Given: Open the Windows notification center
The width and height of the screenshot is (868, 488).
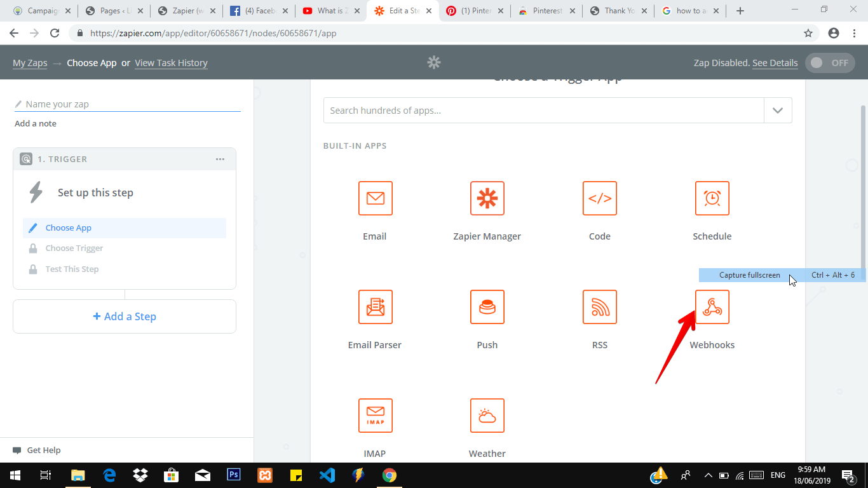Looking at the screenshot, I should tap(848, 475).
